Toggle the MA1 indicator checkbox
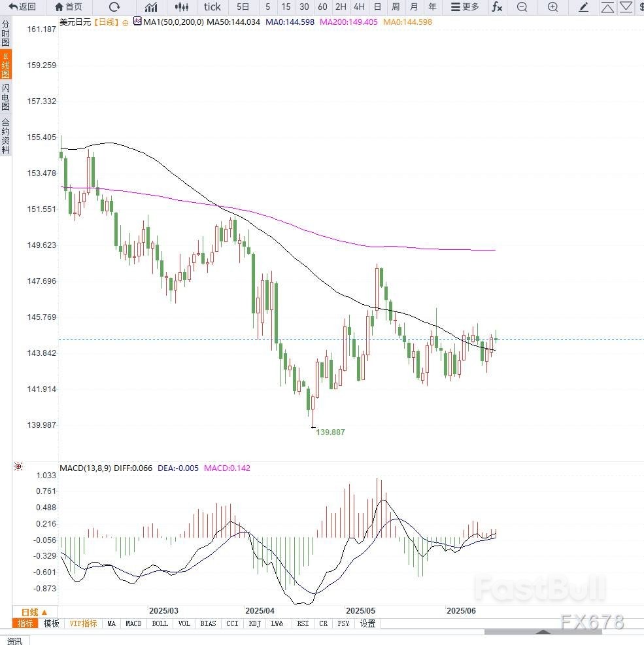This screenshot has height=645, width=644. [x=137, y=22]
